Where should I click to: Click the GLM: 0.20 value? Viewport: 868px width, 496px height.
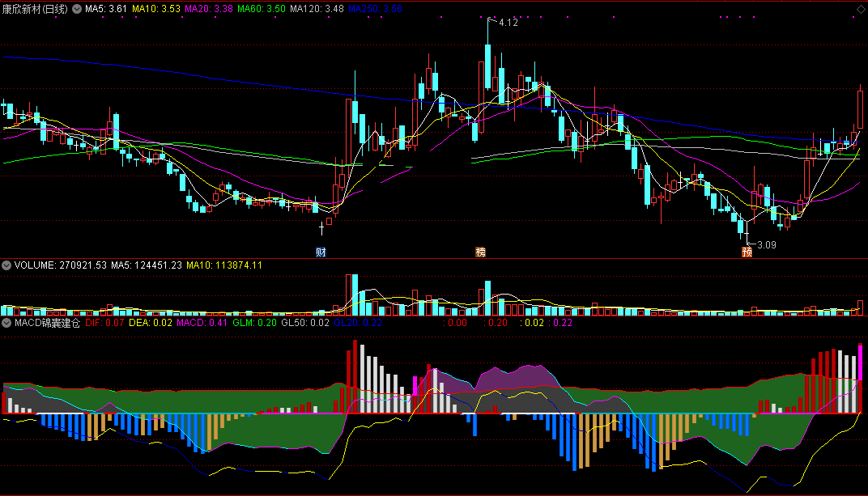pyautogui.click(x=254, y=323)
